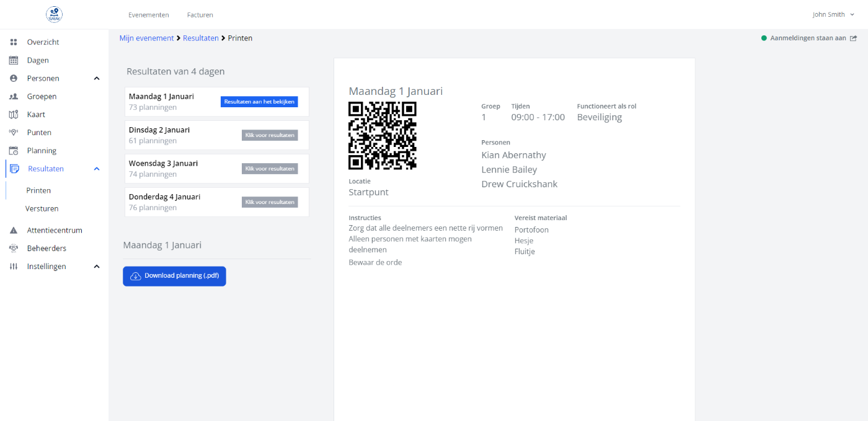Click the Punten location icon
868x421 pixels.
coord(14,133)
